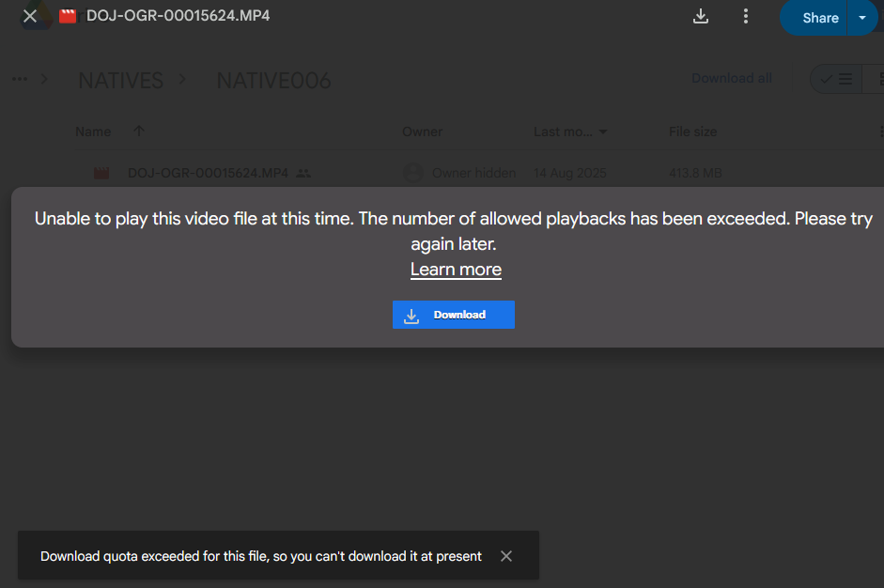884x588 pixels.
Task: Click the 413.8 MB file size cell
Action: 695,173
